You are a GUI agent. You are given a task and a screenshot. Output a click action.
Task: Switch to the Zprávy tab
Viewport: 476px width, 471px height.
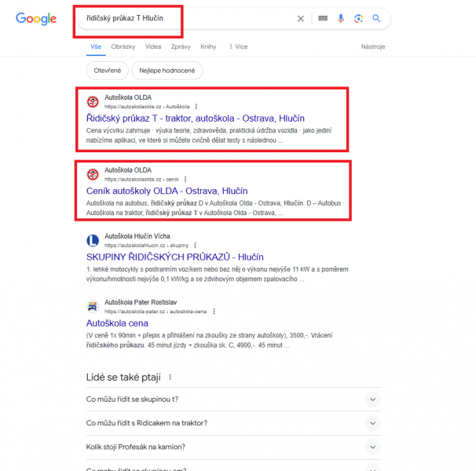(x=181, y=47)
